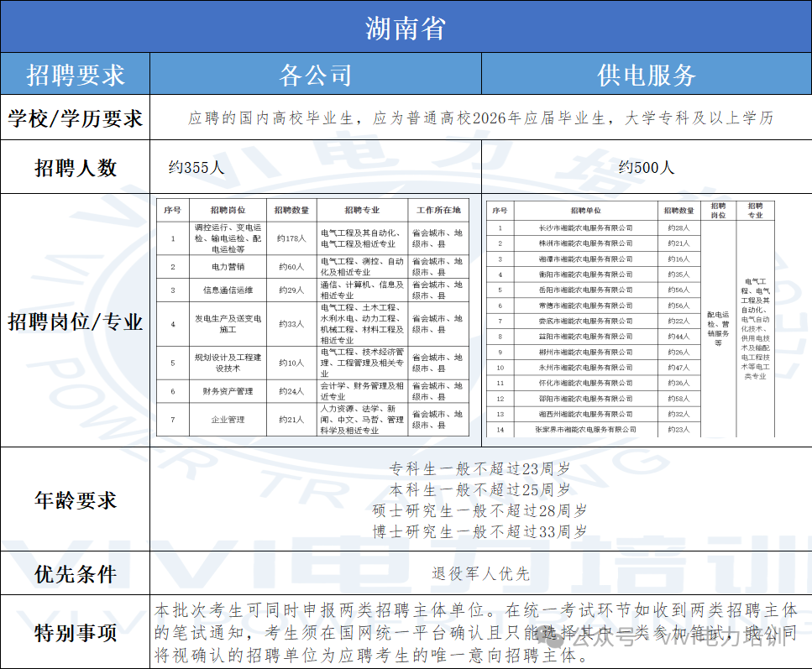Click the 招聘人数 row label
812x669 pixels.
pos(76,168)
